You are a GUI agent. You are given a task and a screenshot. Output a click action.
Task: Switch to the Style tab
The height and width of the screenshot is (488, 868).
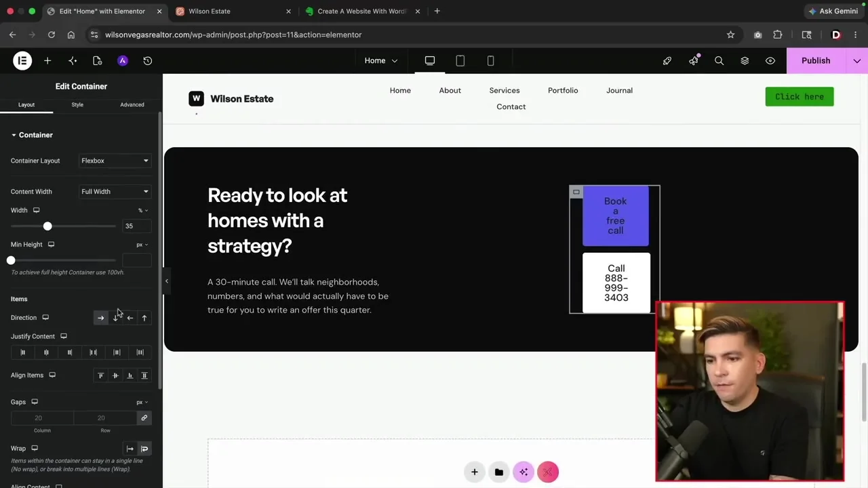coord(77,105)
